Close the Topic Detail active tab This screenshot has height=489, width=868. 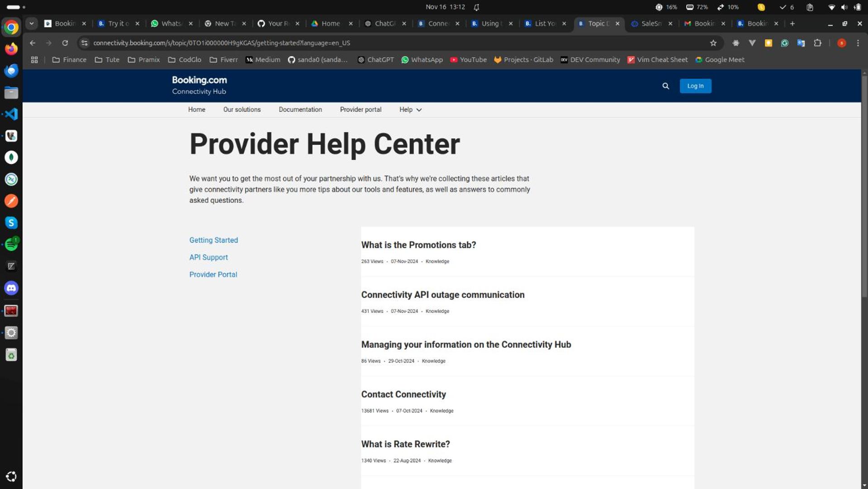point(617,24)
